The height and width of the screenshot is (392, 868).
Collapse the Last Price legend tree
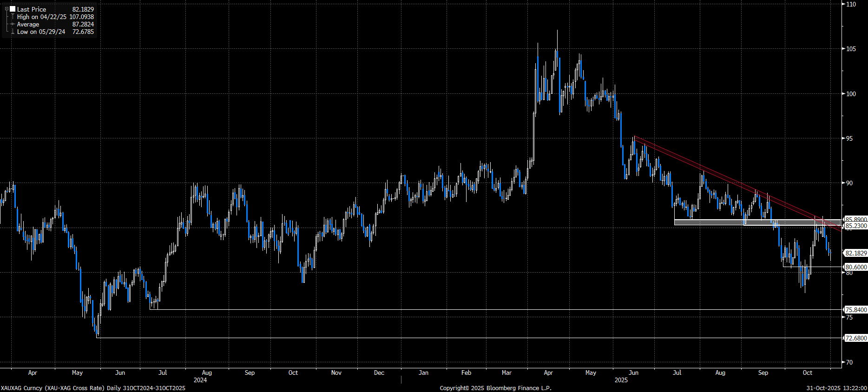pyautogui.click(x=7, y=9)
